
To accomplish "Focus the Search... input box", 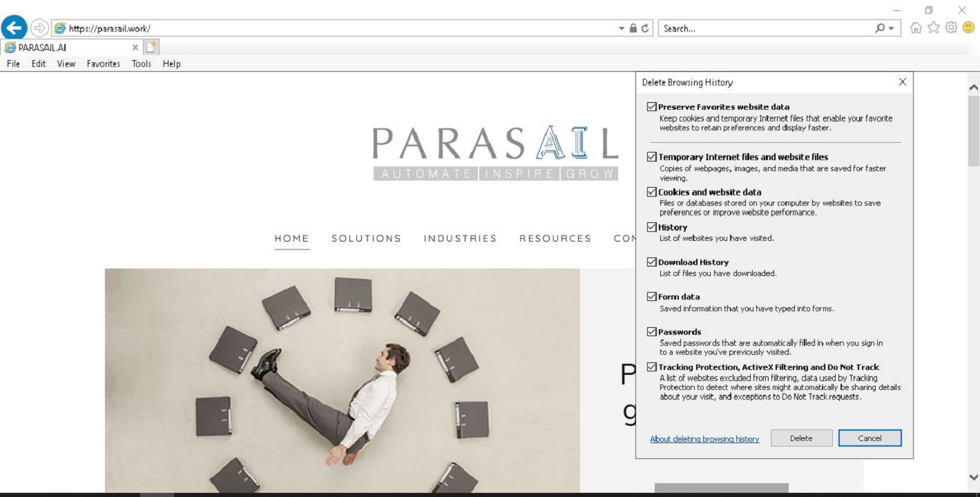I will pos(767,28).
